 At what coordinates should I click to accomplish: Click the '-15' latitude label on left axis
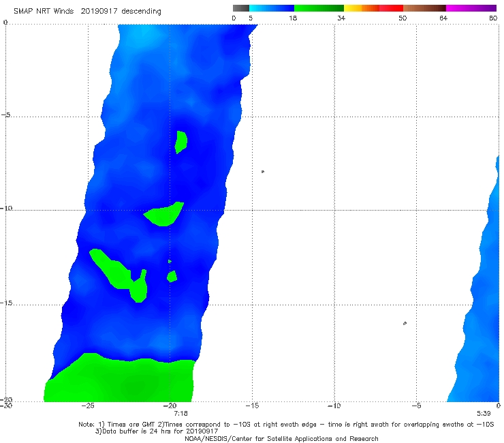[6, 303]
